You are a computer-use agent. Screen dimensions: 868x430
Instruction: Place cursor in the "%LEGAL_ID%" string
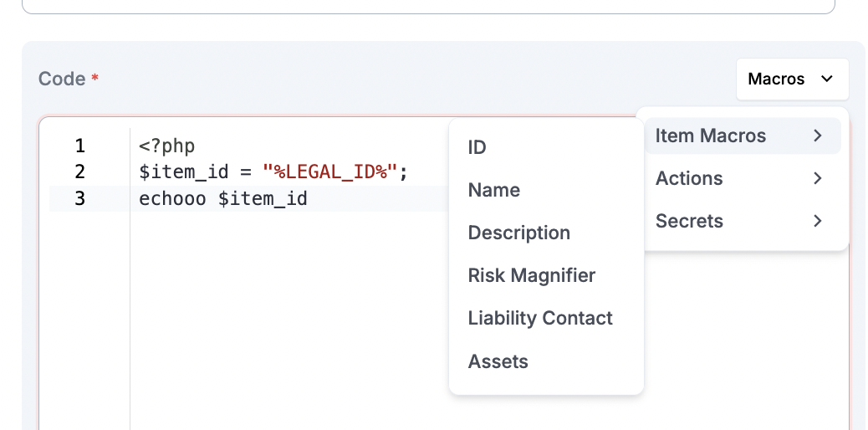coord(329,172)
